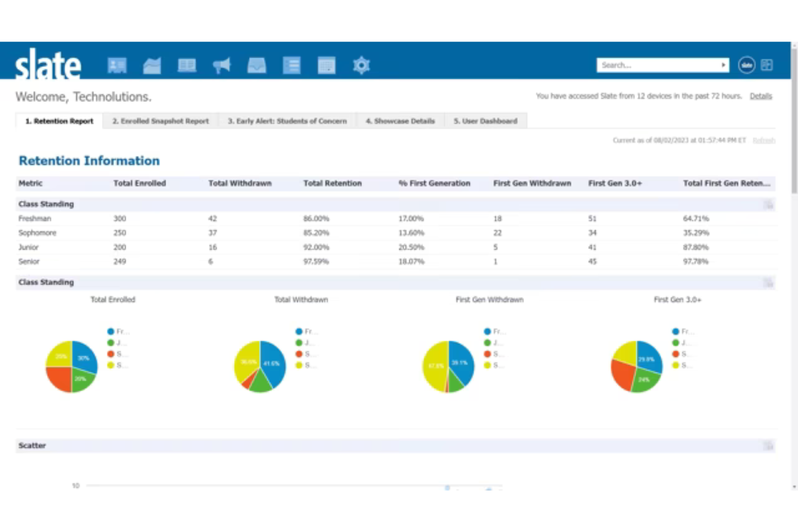Image resolution: width=798 pixels, height=532 pixels.
Task: Switch to the Enrolled Snapshot Report tab
Action: [160, 121]
